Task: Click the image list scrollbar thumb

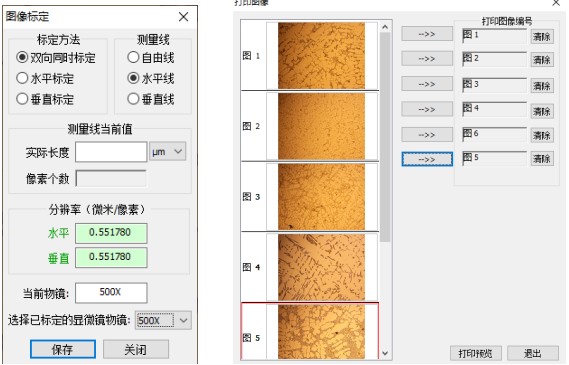Action: click(385, 137)
